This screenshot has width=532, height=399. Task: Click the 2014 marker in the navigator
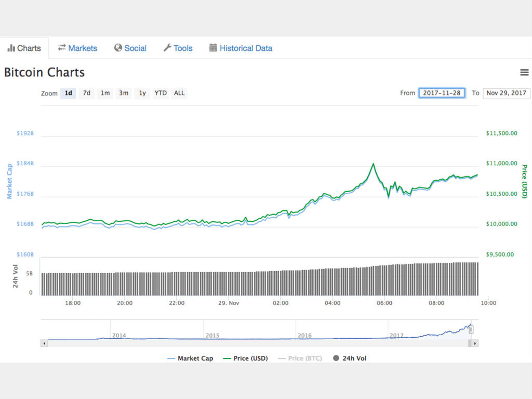[x=119, y=335]
